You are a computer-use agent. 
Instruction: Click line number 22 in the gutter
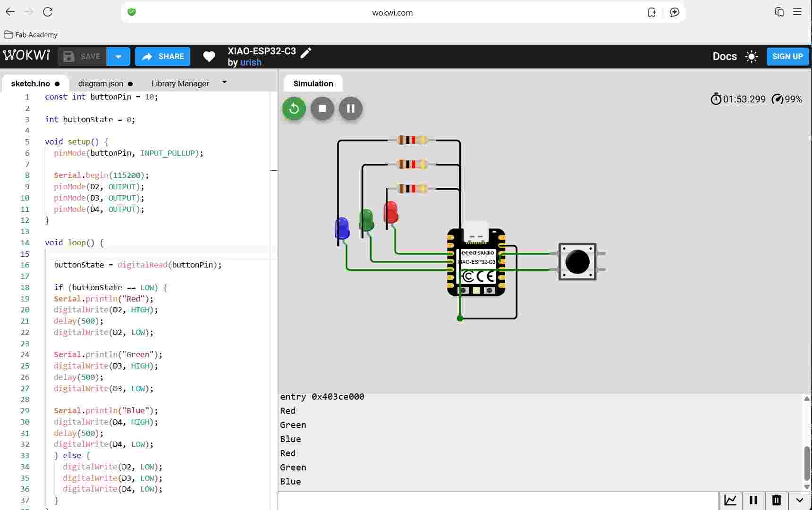click(x=25, y=333)
